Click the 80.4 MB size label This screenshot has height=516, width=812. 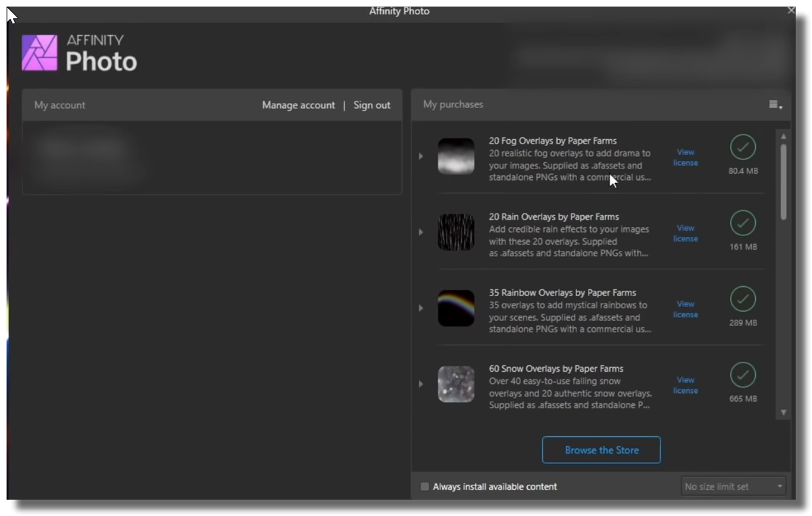743,171
